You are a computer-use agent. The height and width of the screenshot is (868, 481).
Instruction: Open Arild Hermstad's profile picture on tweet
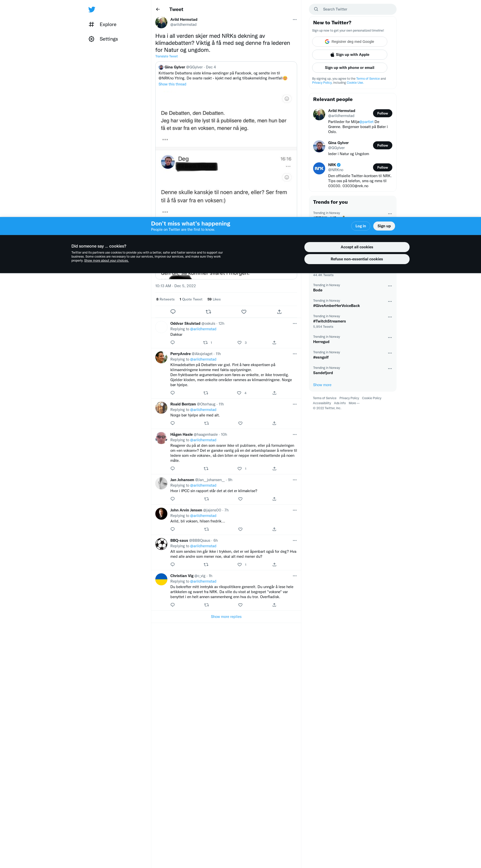[161, 23]
